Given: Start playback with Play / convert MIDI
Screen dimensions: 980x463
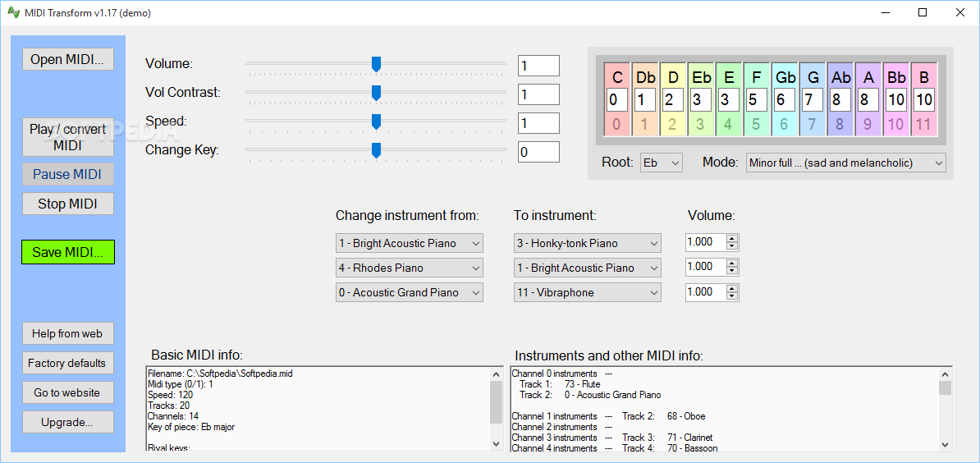Looking at the screenshot, I should tap(68, 137).
